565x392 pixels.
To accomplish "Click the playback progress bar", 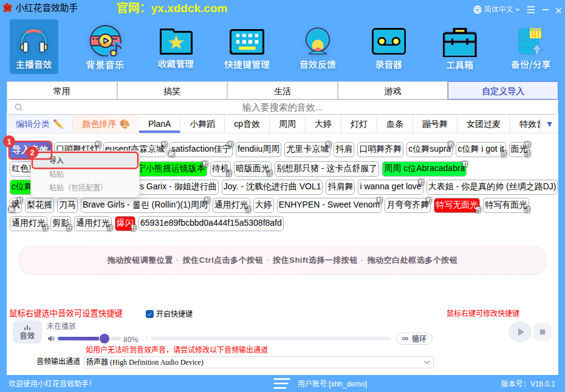I will coord(270,339).
